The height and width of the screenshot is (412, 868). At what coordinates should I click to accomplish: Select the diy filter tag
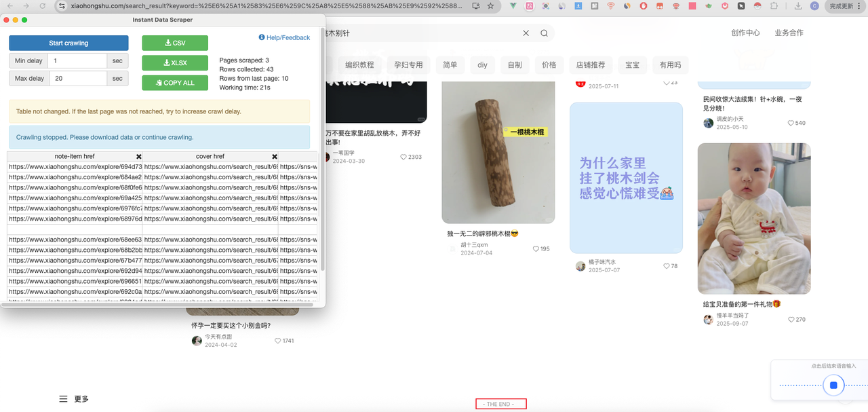click(483, 64)
